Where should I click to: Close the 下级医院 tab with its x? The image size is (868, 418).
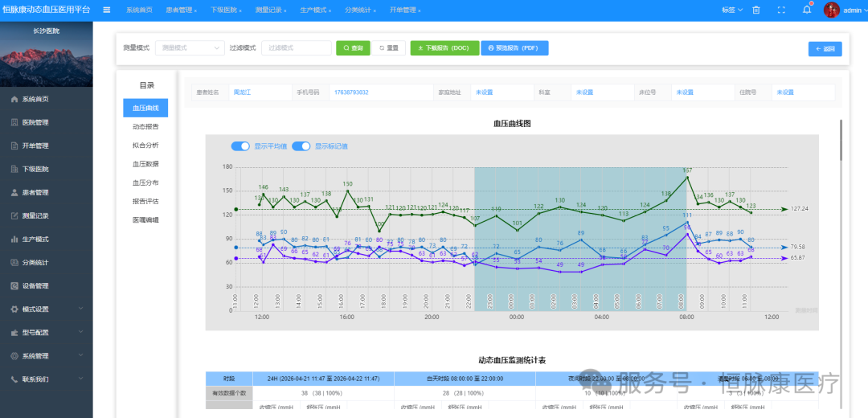240,11
